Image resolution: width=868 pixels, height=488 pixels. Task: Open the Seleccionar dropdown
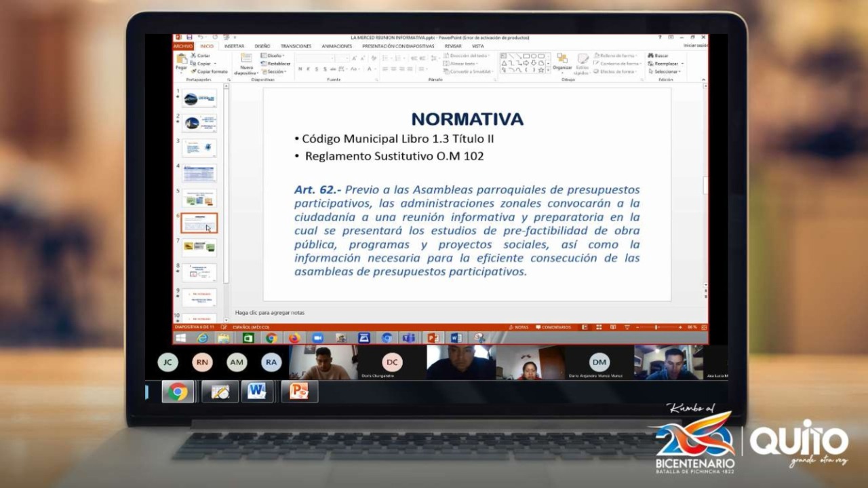click(x=666, y=71)
